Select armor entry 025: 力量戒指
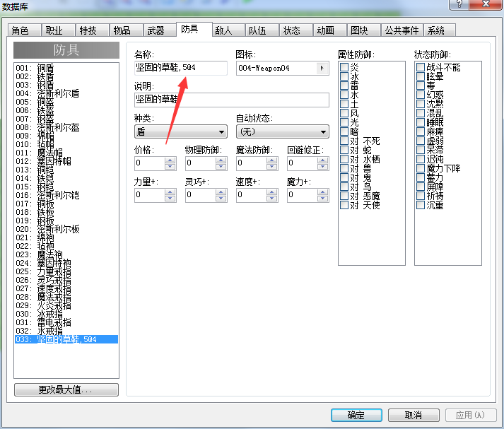Image resolution: width=504 pixels, height=429 pixels. [x=66, y=271]
